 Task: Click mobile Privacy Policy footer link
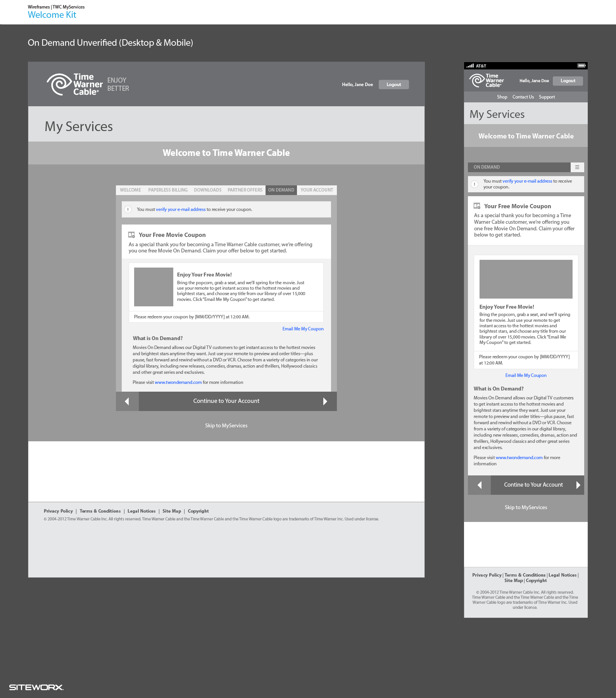click(x=487, y=575)
